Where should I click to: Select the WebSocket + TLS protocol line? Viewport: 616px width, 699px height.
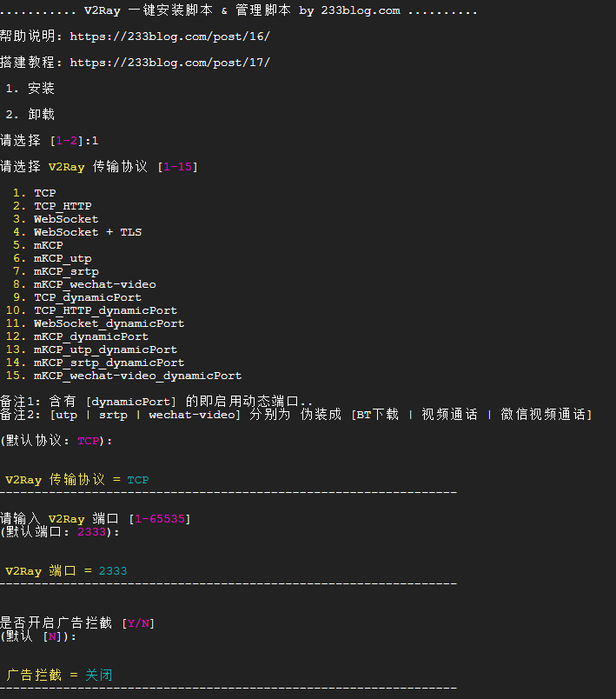[x=87, y=232]
